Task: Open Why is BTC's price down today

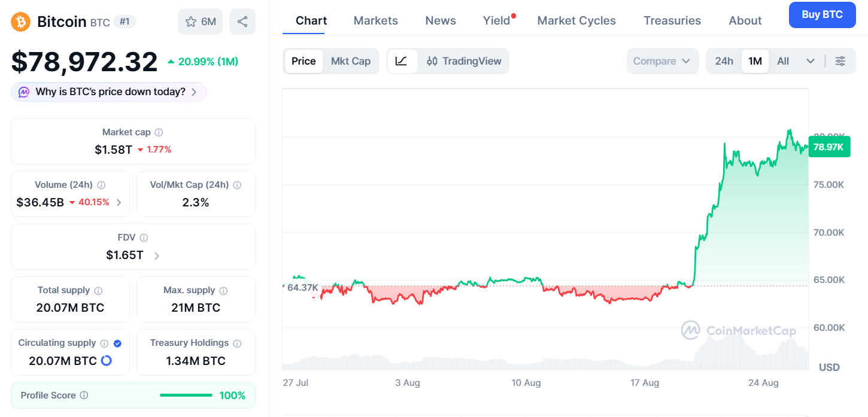Action: pos(109,92)
